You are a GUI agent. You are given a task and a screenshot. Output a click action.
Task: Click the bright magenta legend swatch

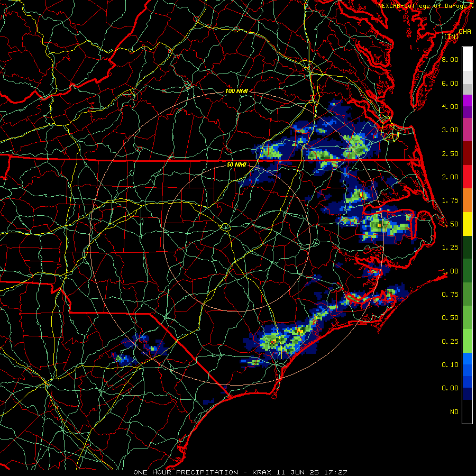pos(467,100)
